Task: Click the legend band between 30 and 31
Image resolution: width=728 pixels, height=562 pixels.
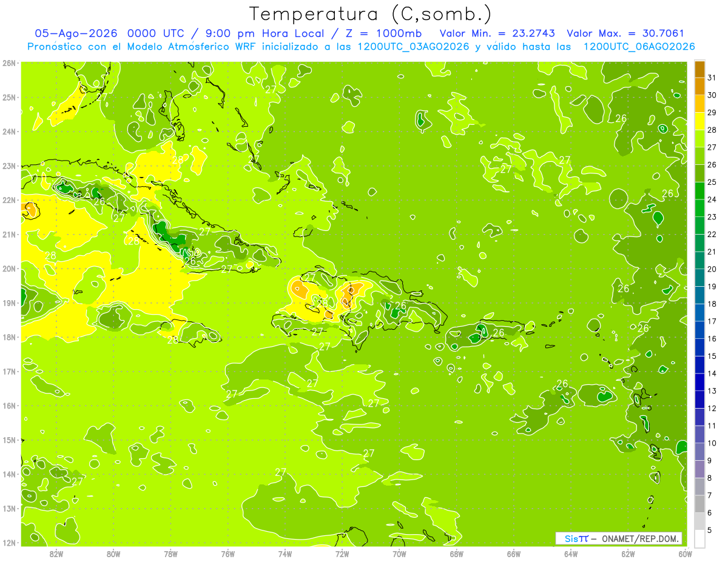Action: 699,87
